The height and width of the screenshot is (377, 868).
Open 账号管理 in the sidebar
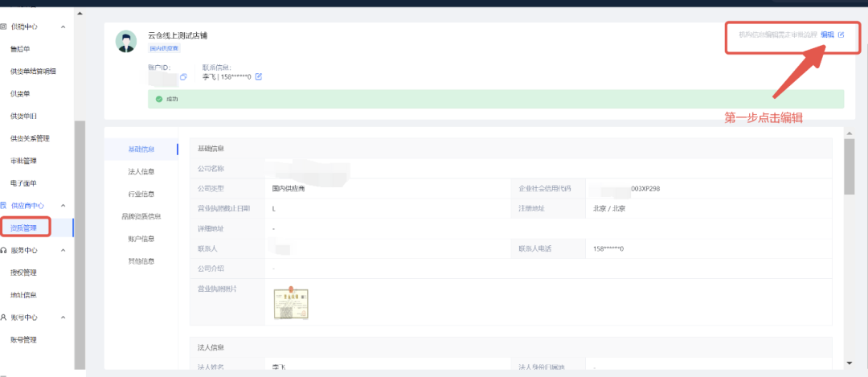pyautogui.click(x=23, y=340)
